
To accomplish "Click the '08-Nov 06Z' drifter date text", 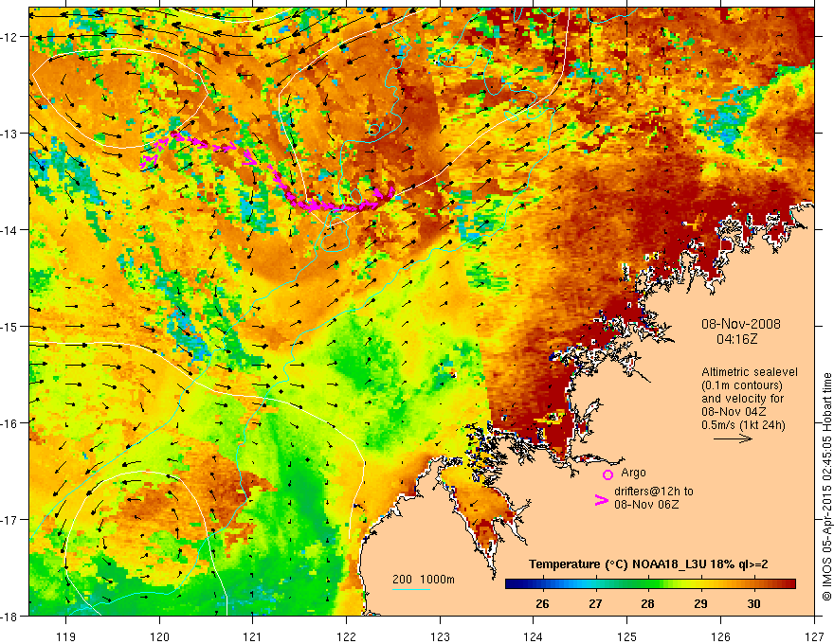I will tap(646, 505).
